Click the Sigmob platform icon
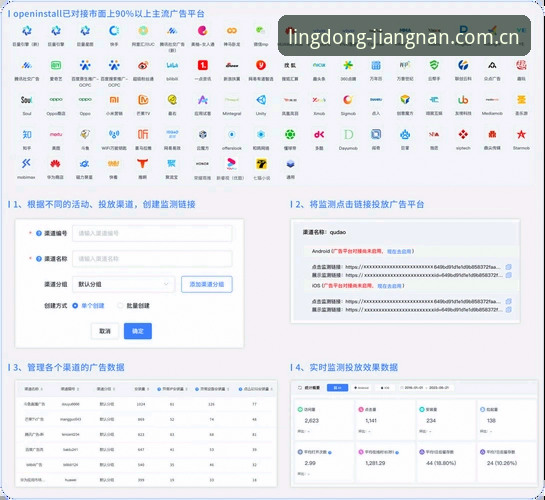This screenshot has width=545, height=500. tap(348, 100)
